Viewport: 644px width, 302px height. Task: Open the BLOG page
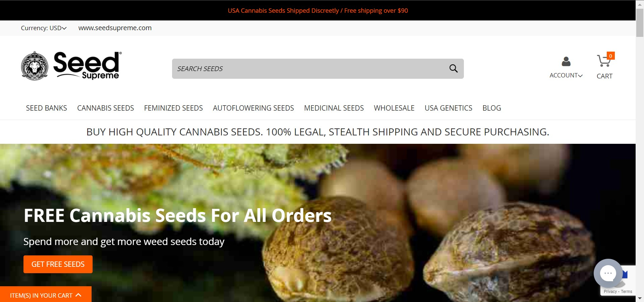click(492, 108)
